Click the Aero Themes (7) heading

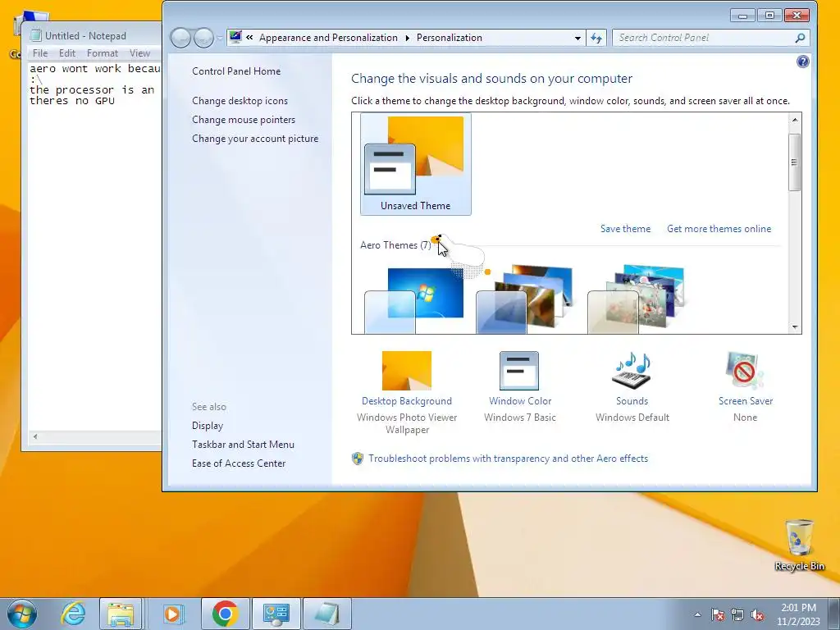pos(395,244)
